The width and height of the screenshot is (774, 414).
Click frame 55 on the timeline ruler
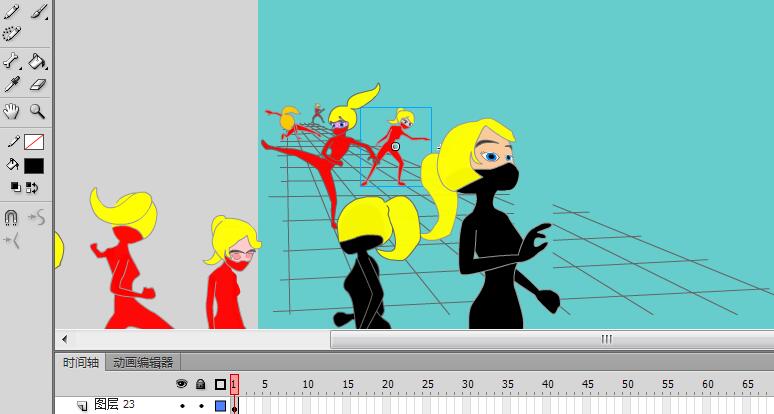tap(668, 384)
